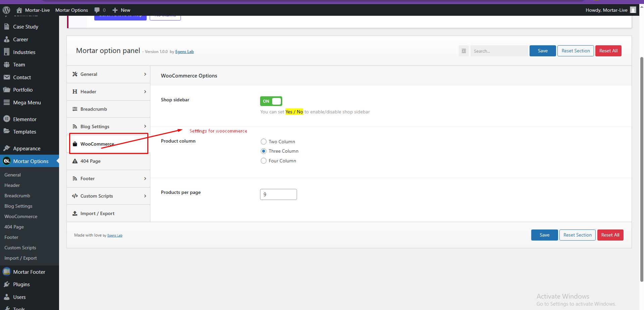
Task: Toggle the Shop sidebar ON switch
Action: point(271,101)
